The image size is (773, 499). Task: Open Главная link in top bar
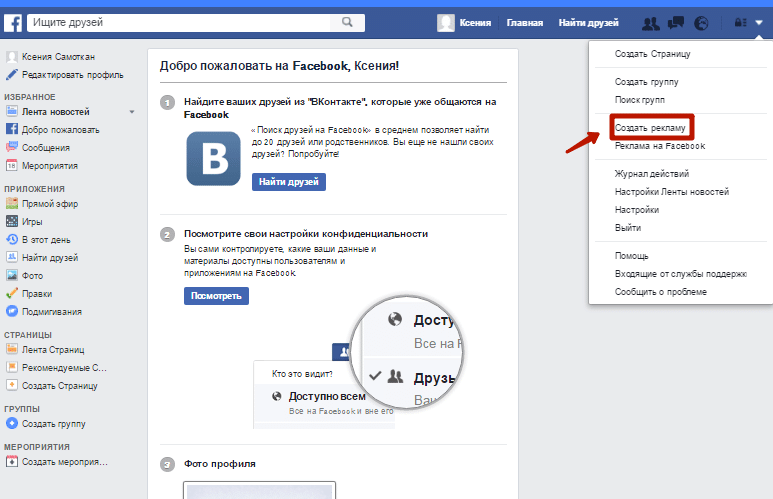point(525,23)
